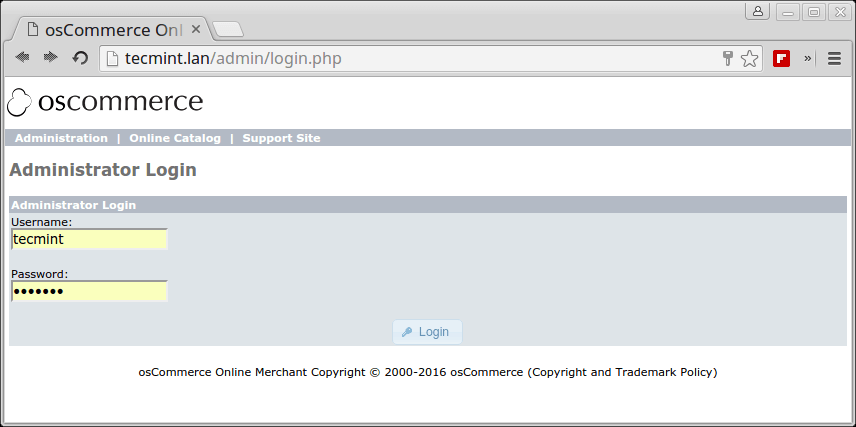Click the browser user profile icon
856x427 pixels.
758,11
